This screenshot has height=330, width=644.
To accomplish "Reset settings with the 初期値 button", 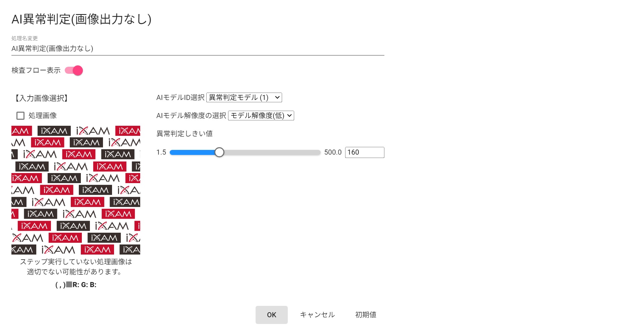I will point(366,315).
